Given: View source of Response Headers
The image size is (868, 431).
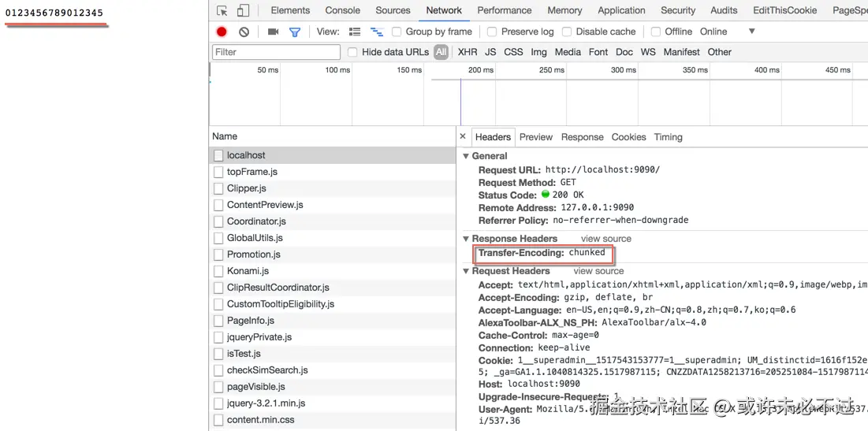Looking at the screenshot, I should click(x=605, y=239).
